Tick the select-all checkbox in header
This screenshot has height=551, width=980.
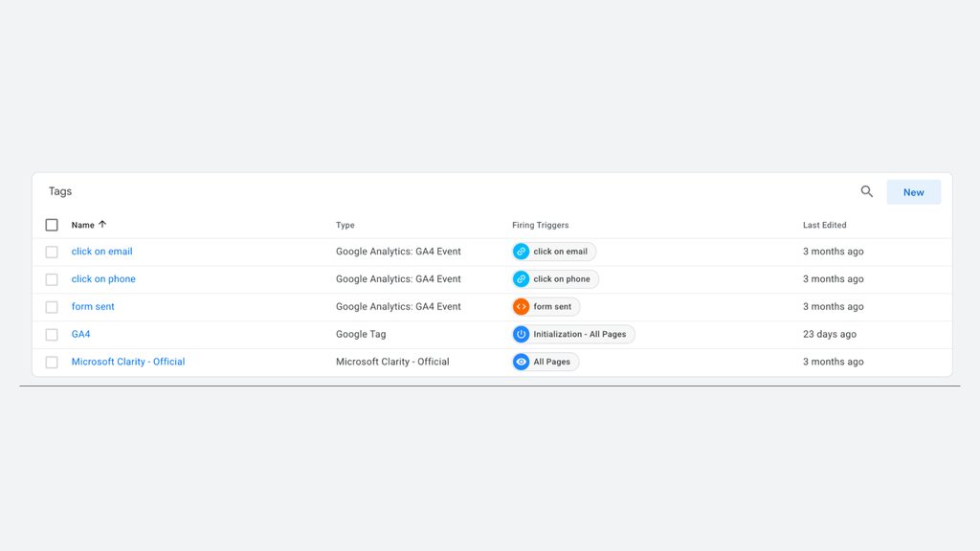point(52,225)
